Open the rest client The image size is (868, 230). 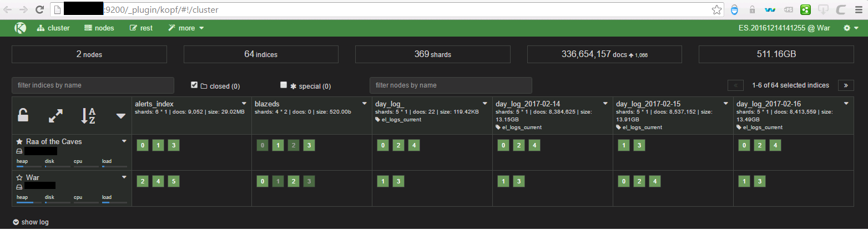coord(141,28)
